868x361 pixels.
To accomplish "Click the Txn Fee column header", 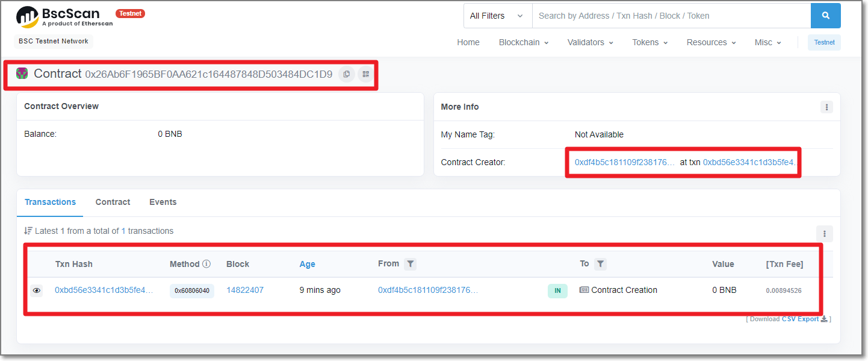I will [x=784, y=264].
